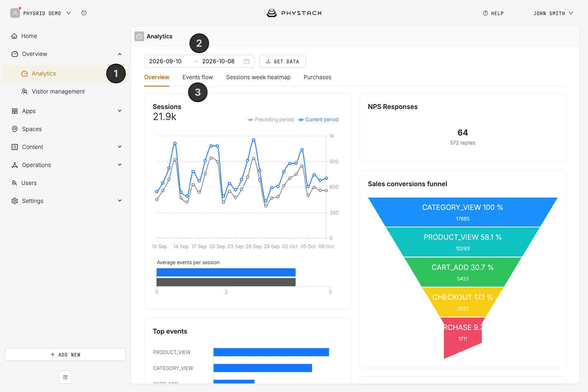Screen dimensions: 588x392
Task: Collapse sidebar with the bottom menu icon
Action: click(x=65, y=377)
